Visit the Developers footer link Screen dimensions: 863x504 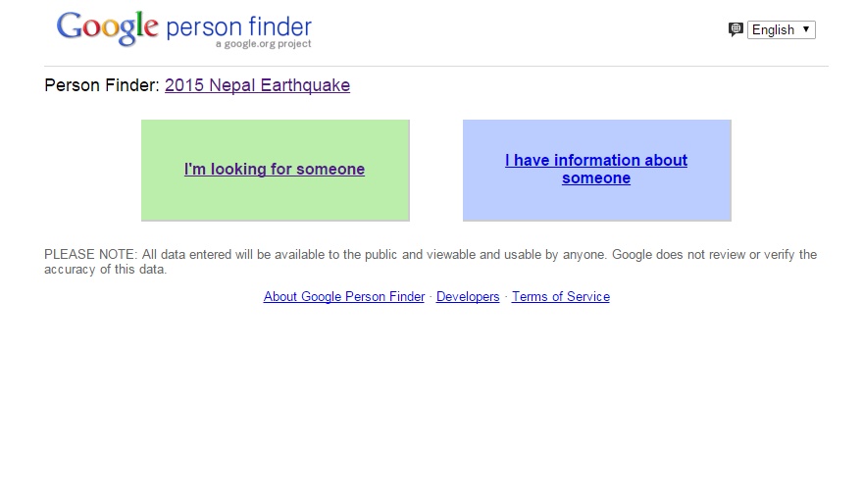[x=468, y=297]
